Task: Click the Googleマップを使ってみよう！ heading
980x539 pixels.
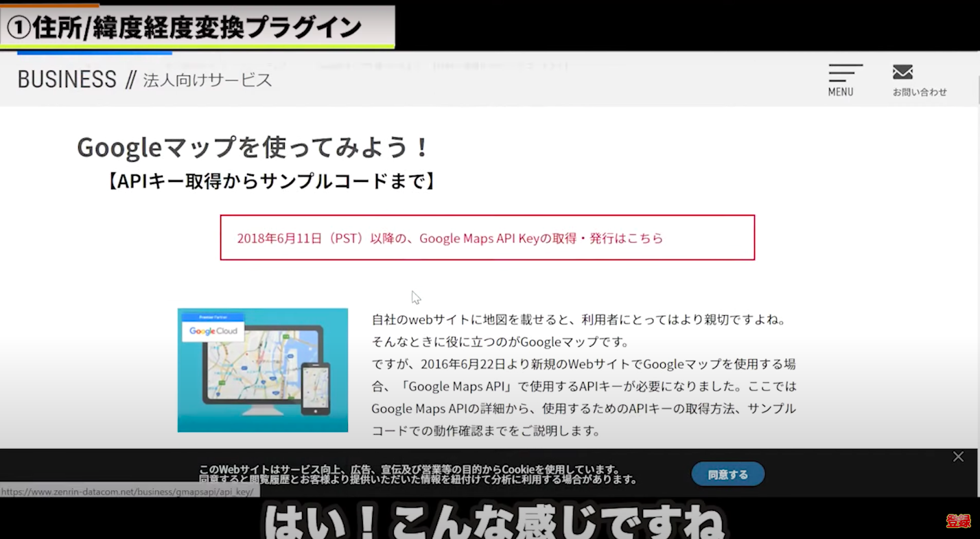Action: tap(254, 147)
